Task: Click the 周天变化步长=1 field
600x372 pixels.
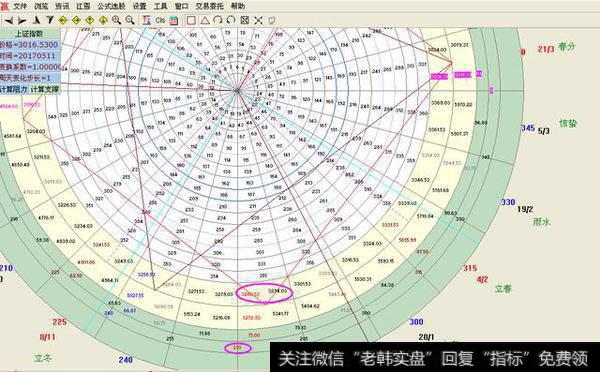Action: click(30, 78)
